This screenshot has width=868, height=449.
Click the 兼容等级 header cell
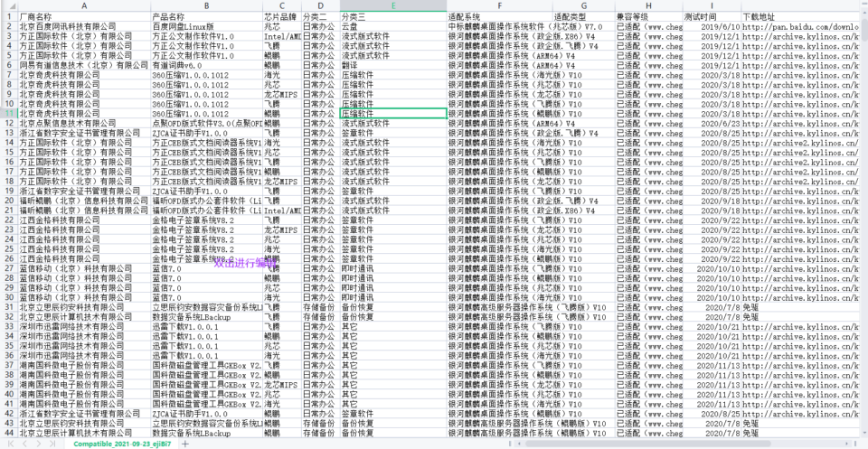(x=649, y=17)
